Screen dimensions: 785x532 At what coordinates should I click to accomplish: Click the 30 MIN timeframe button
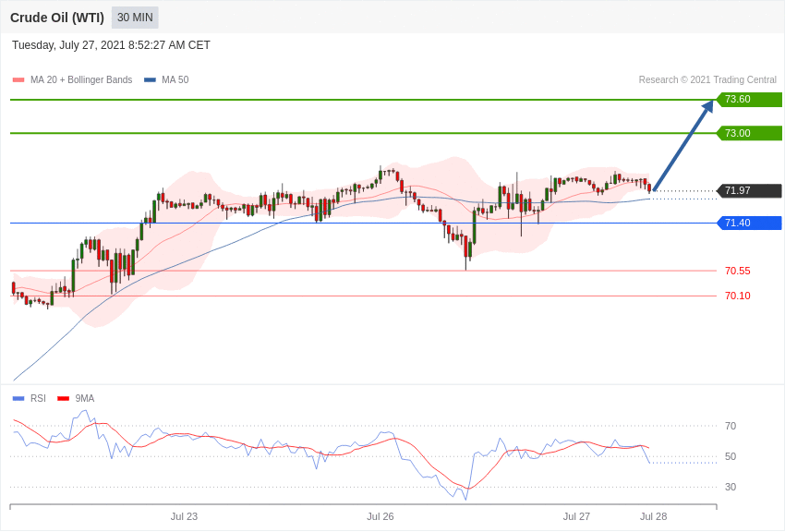[135, 18]
